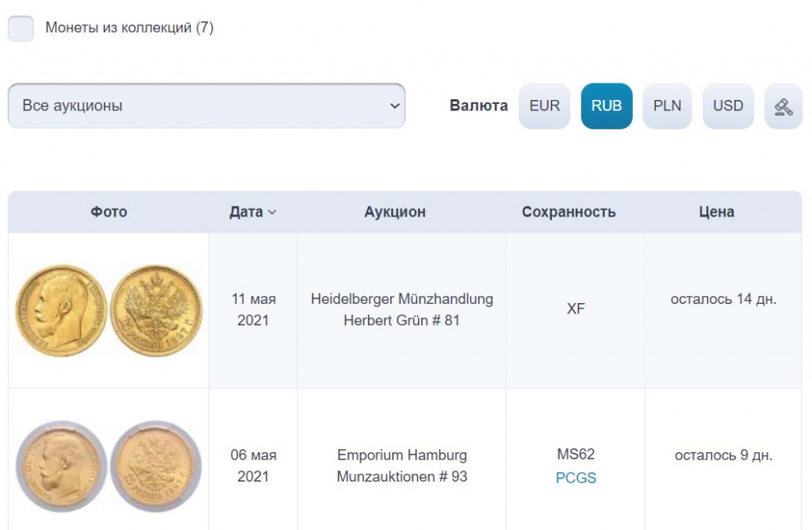The image size is (812, 530).
Task: View slabbed MS62 coin obverse photo
Action: pyautogui.click(x=61, y=466)
